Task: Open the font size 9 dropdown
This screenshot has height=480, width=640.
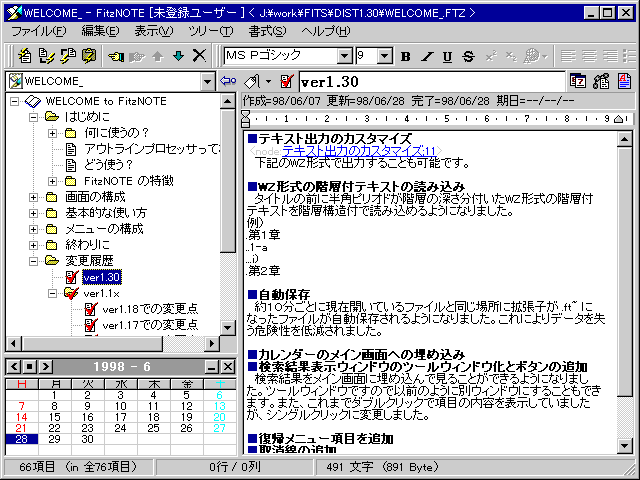Action: (385, 56)
